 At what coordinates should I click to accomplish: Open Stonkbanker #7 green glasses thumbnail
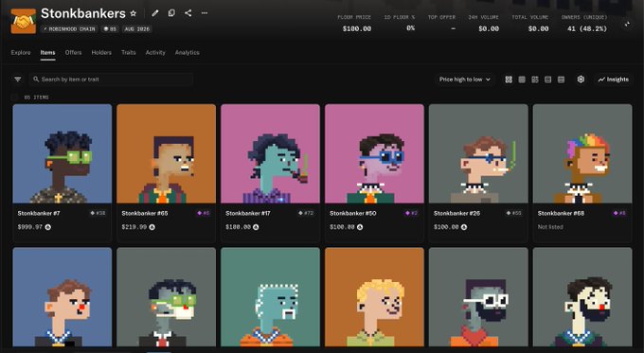point(62,153)
